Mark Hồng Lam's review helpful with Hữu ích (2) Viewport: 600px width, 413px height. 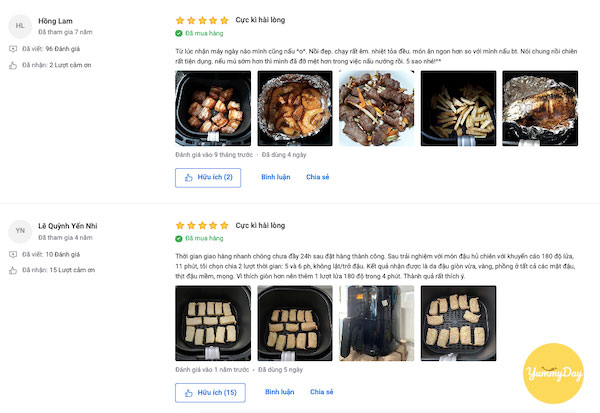pos(208,178)
